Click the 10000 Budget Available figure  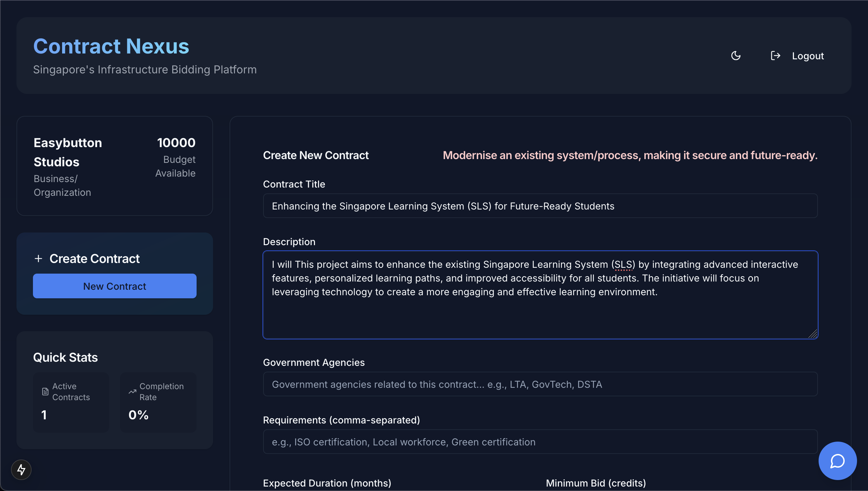(176, 143)
